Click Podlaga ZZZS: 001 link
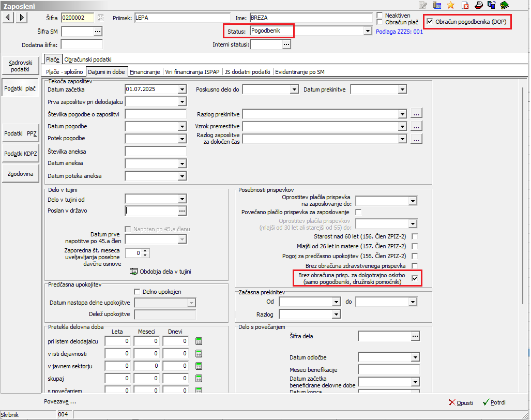The width and height of the screenshot is (531, 420). 399,32
